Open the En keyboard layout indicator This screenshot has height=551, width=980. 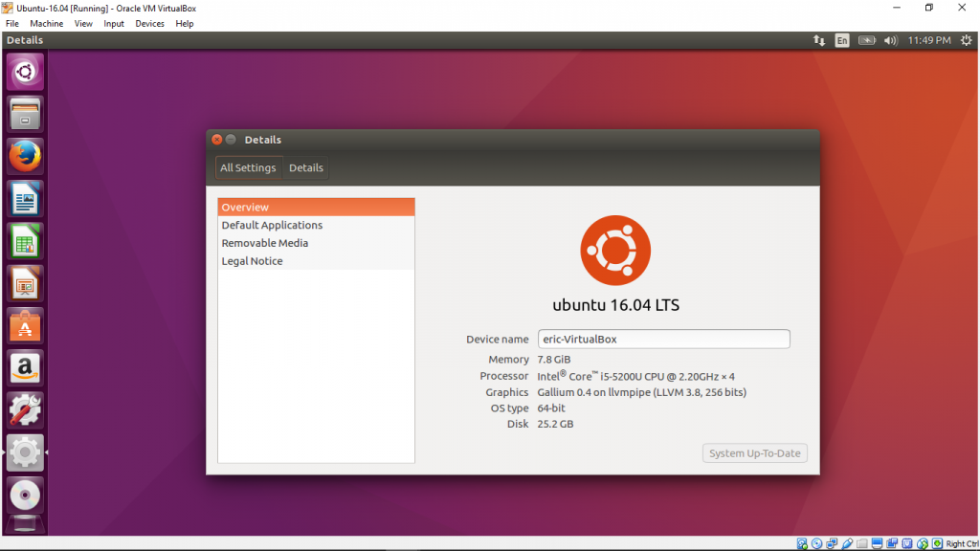[x=842, y=40]
